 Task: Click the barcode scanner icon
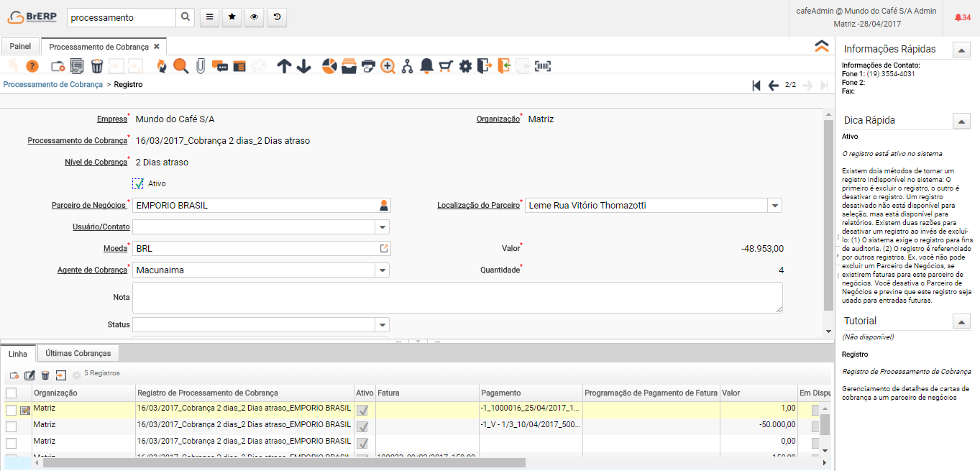tap(543, 66)
